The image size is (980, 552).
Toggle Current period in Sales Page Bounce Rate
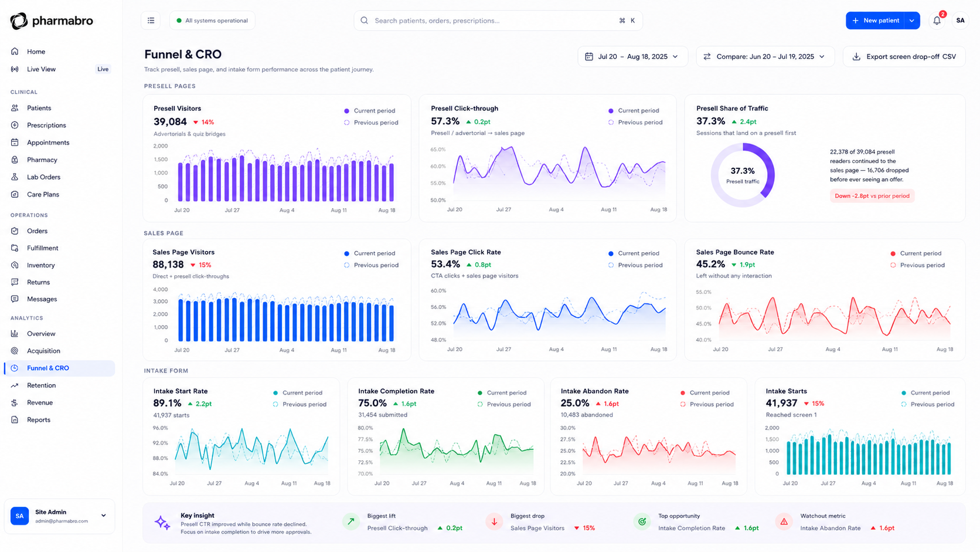pyautogui.click(x=916, y=253)
